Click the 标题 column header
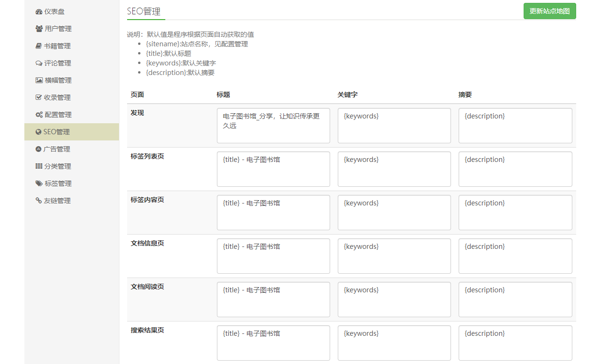This screenshot has height=364, width=612. (223, 95)
